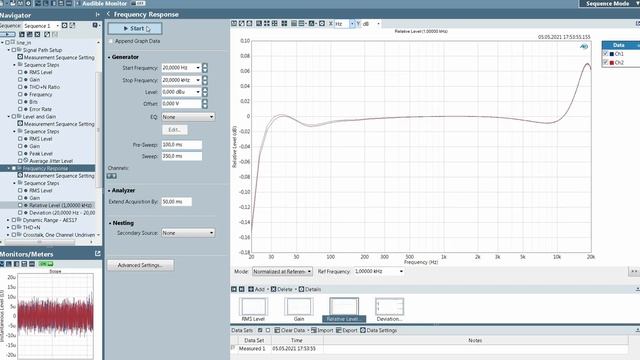Select Deviation result thumbnail
The image size is (640, 360).
(389, 310)
